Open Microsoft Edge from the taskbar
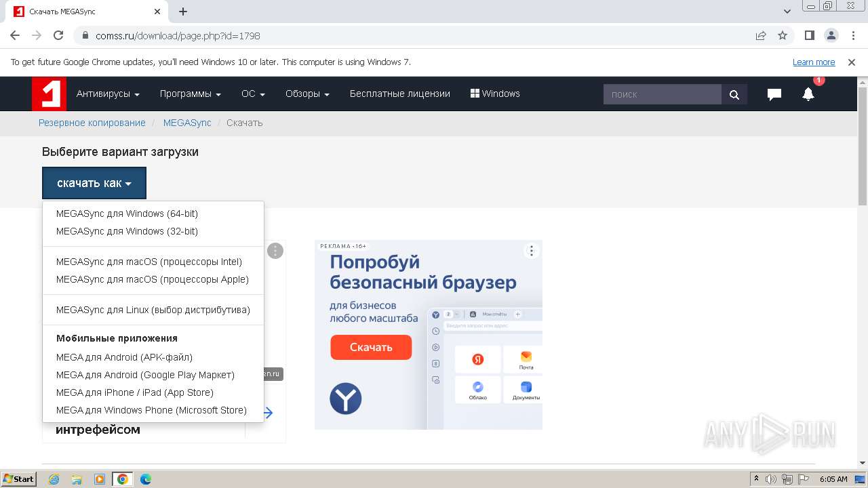 point(146,479)
